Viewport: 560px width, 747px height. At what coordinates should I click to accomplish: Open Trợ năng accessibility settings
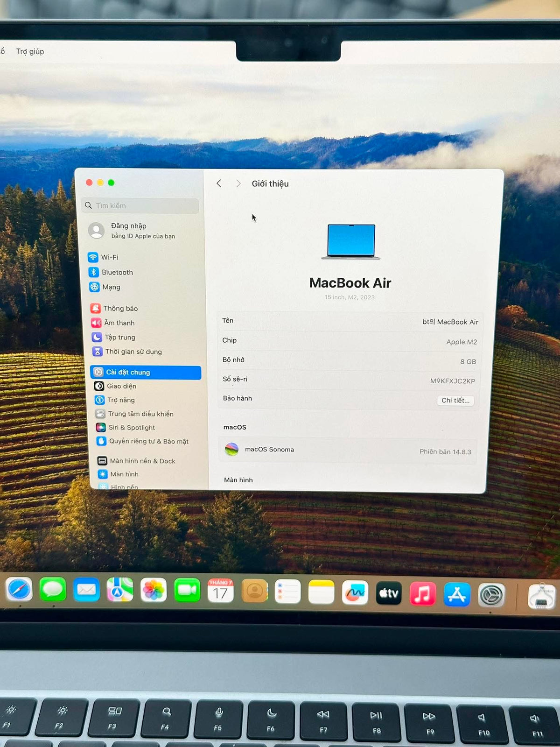(x=115, y=400)
